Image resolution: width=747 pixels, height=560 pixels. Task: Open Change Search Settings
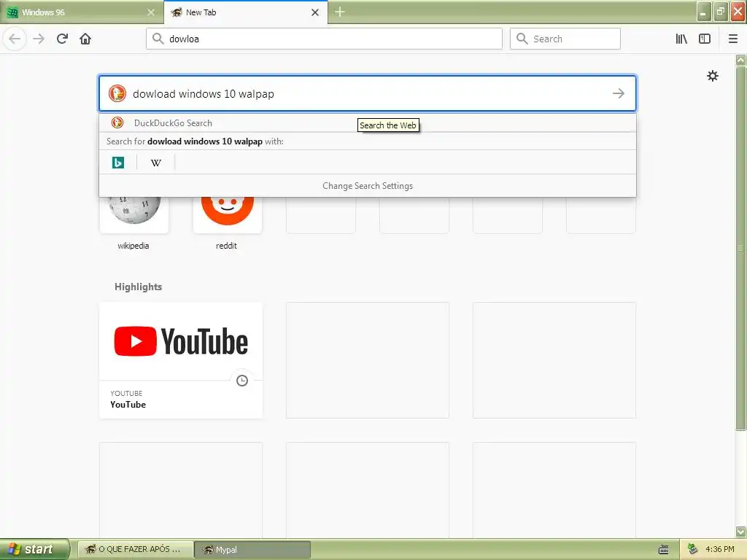[368, 186]
